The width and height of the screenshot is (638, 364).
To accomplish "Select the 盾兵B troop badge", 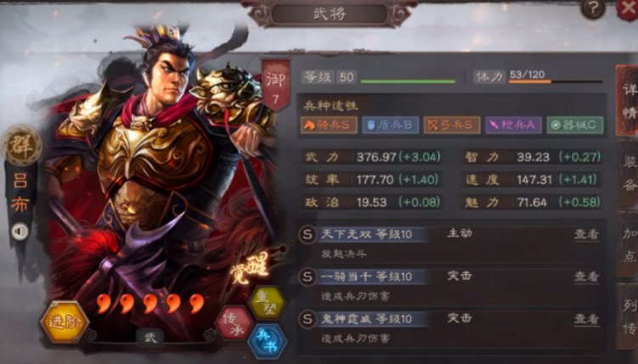I will (390, 125).
